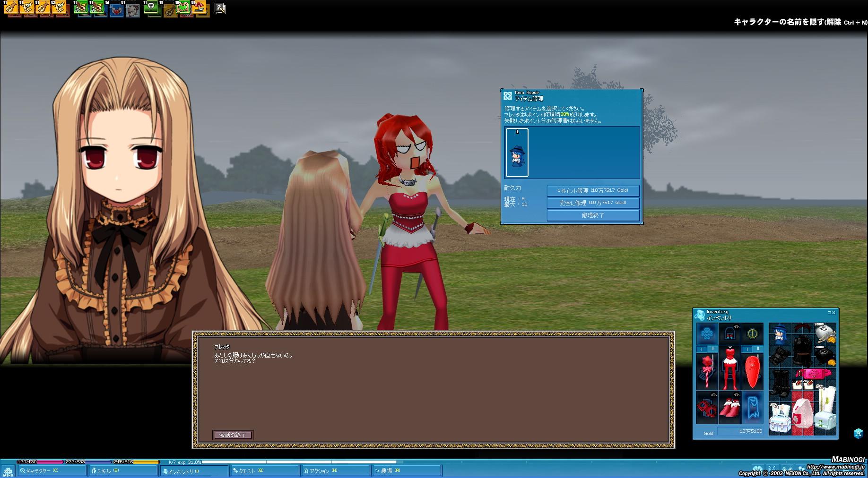Switch to right-hand weapon set I
This screenshot has width=868, height=478.
coord(702,349)
